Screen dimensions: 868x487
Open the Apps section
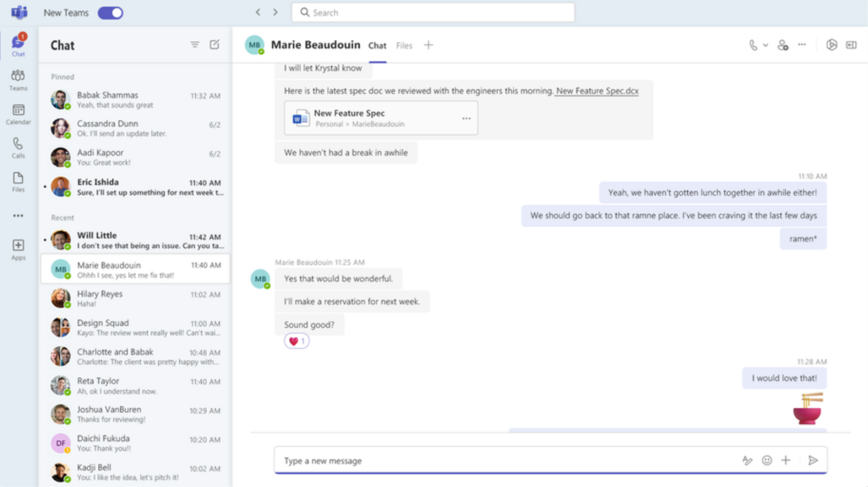tap(18, 249)
